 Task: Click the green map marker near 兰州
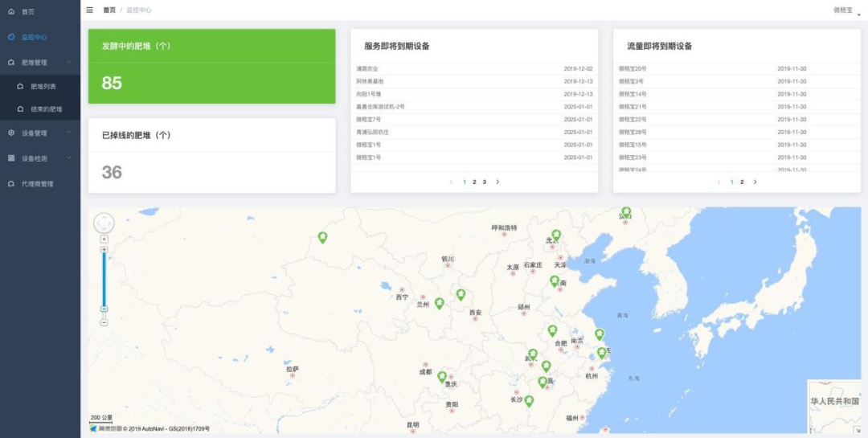(x=439, y=303)
